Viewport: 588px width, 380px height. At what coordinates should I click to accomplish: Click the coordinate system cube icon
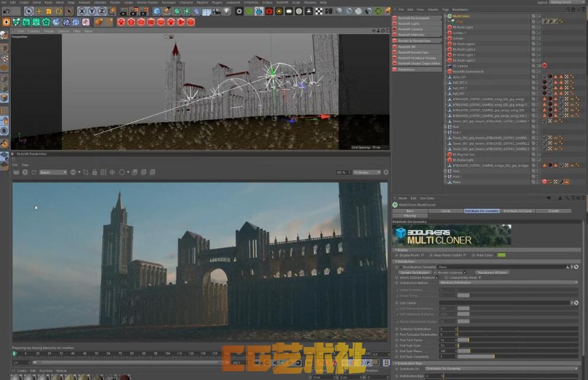(112, 11)
